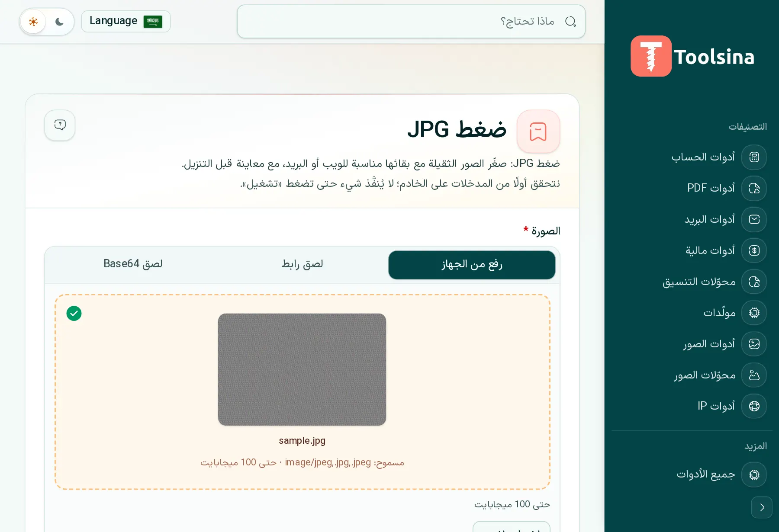Click the search magnifier icon
This screenshot has height=532, width=779.
click(570, 21)
